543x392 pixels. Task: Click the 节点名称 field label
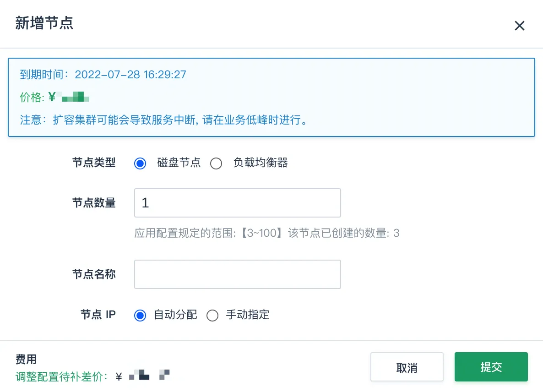[94, 274]
